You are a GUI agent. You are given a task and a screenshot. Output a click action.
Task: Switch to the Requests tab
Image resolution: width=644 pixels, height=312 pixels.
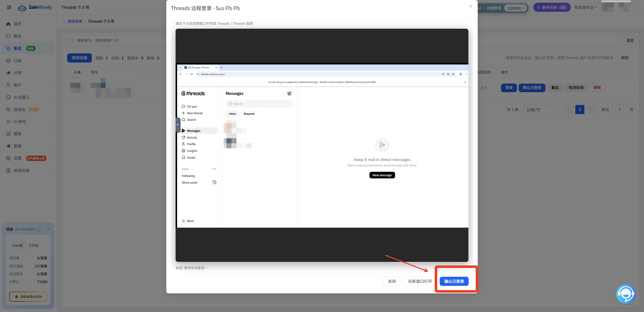[x=249, y=114]
